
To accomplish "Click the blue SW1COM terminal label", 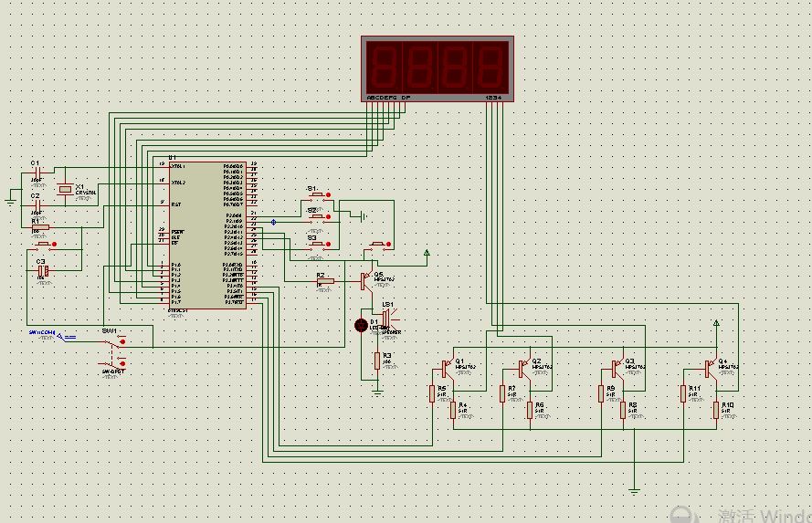I will pos(42,333).
